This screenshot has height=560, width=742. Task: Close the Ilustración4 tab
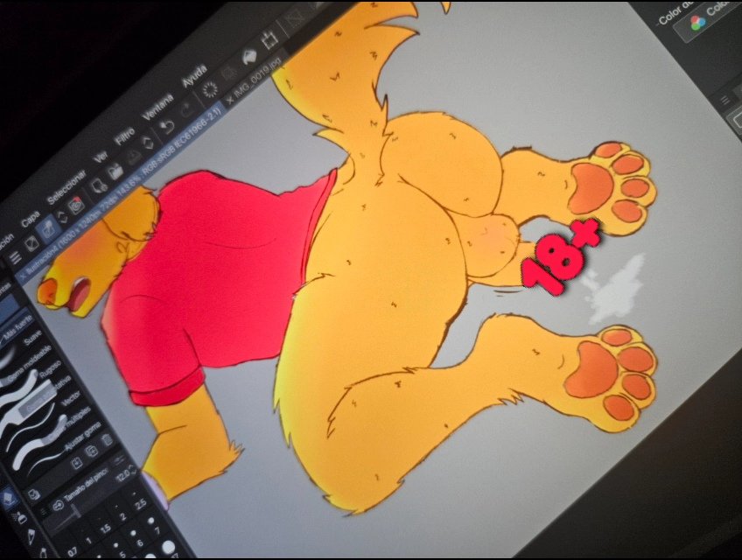23,276
